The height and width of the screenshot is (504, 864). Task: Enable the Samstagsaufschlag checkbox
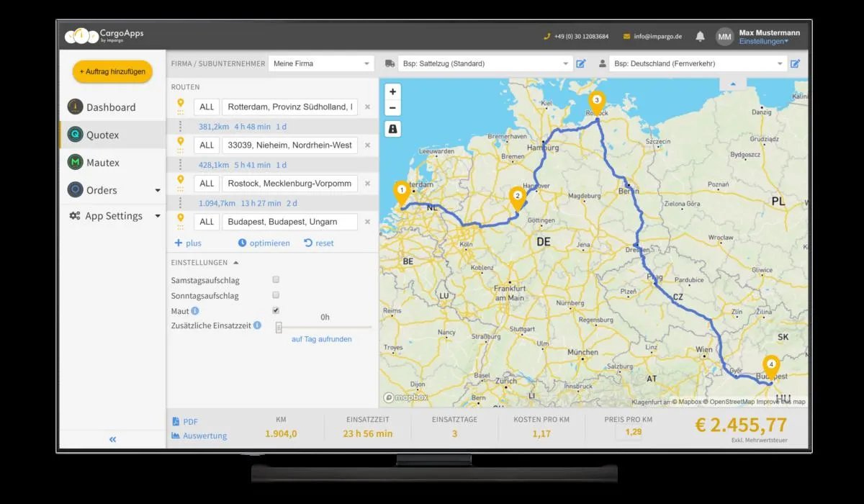[276, 279]
